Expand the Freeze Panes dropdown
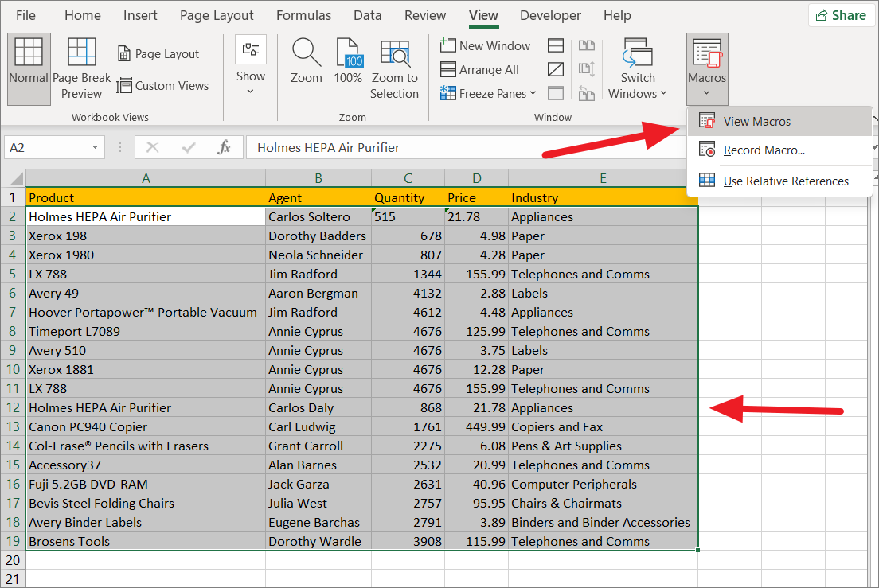The image size is (879, 588). (x=489, y=94)
